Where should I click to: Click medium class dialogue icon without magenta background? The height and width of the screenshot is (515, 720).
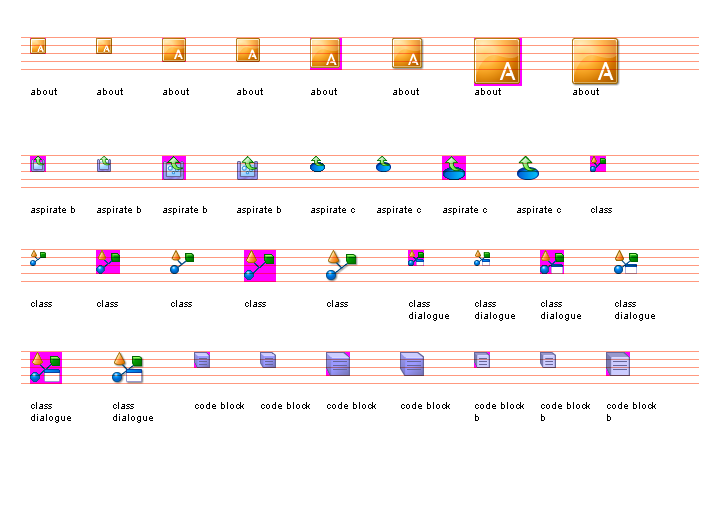coord(626,262)
